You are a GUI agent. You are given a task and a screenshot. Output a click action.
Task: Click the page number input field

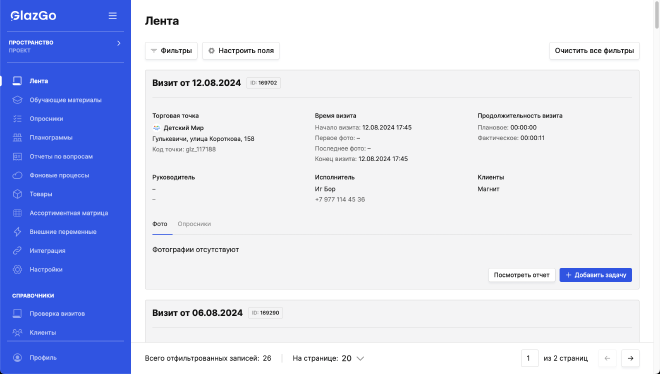click(x=530, y=358)
